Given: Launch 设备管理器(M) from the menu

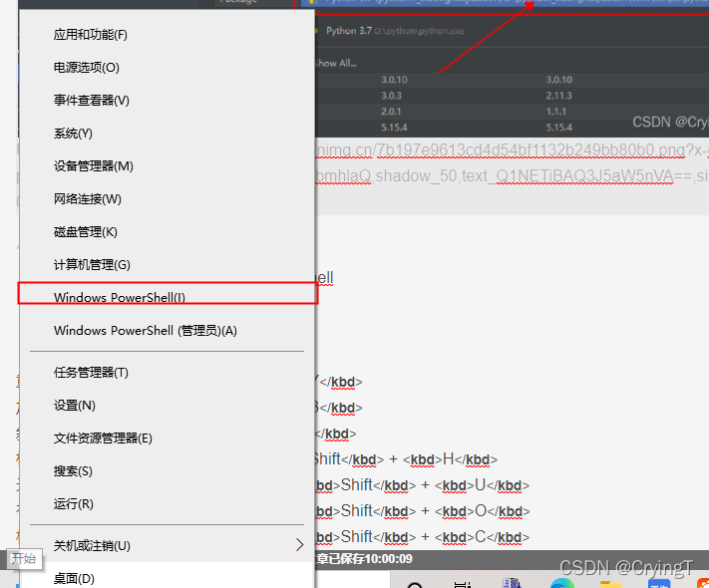Looking at the screenshot, I should click(x=168, y=166).
